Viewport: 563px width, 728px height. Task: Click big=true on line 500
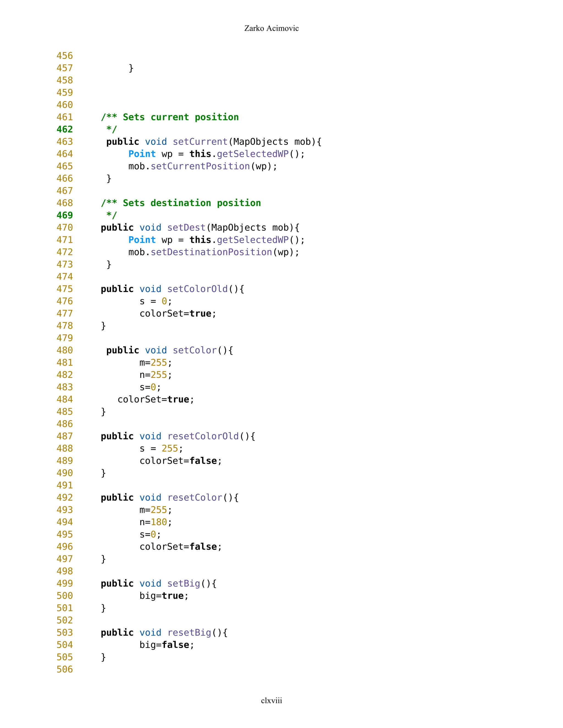(x=164, y=596)
